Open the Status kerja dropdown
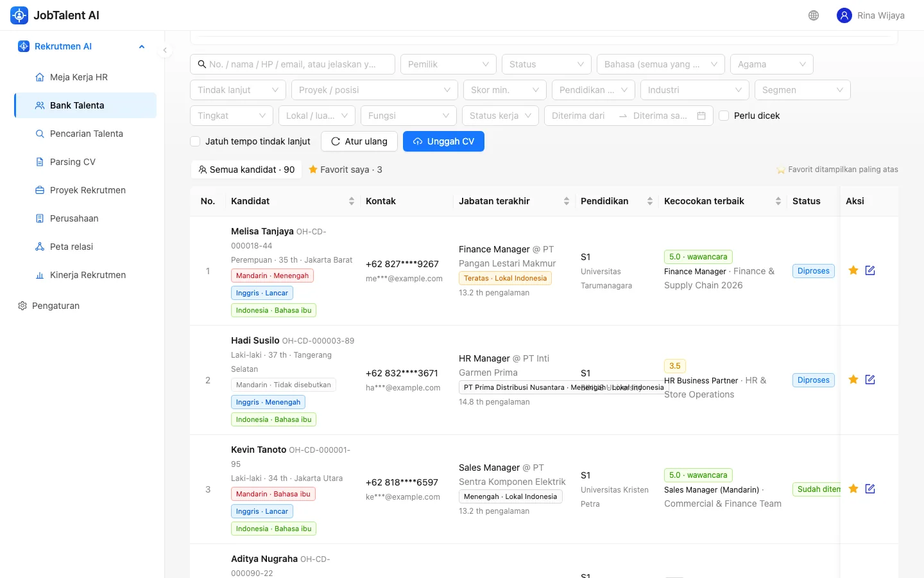Screen dimensions: 924x578 tap(501, 116)
